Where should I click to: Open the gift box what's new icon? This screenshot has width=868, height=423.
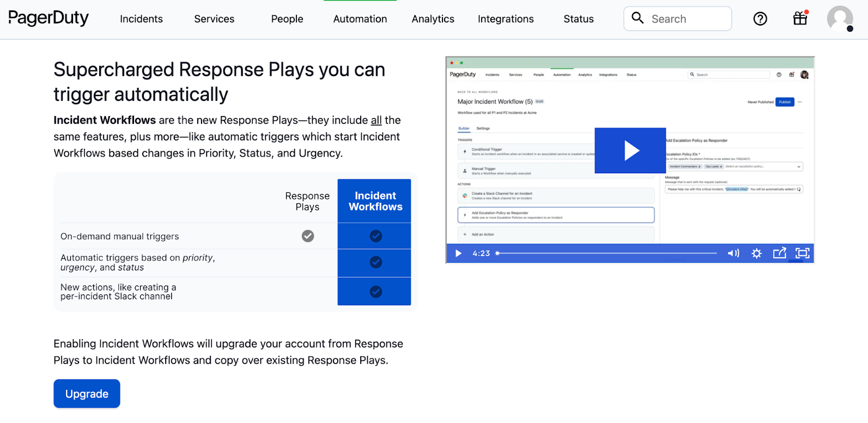(800, 19)
